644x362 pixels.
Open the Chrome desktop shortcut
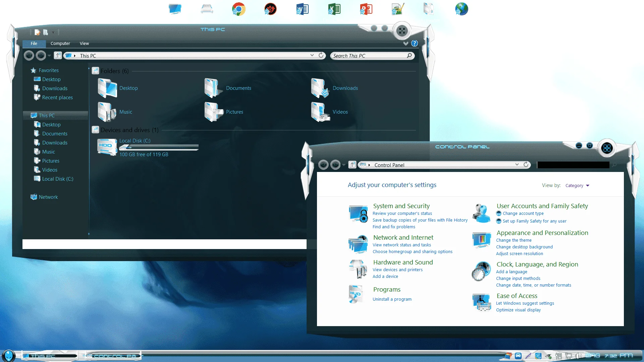click(x=238, y=9)
